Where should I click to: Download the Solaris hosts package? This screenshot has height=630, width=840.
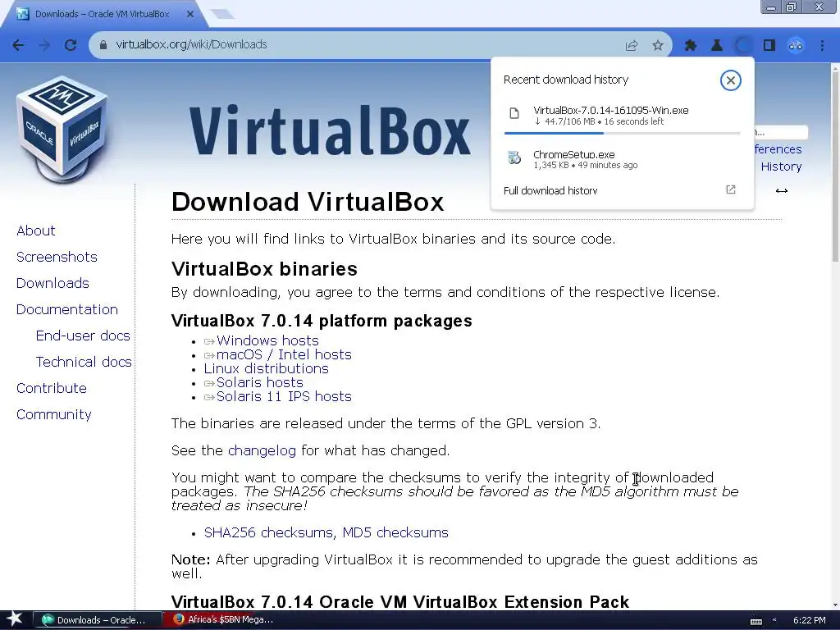260,382
